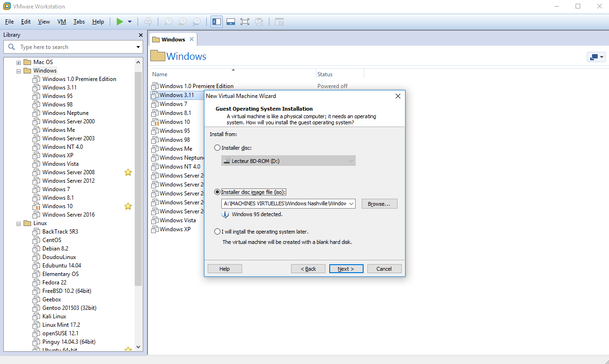Select 'Fedora 22' in Library tree

coord(54,283)
